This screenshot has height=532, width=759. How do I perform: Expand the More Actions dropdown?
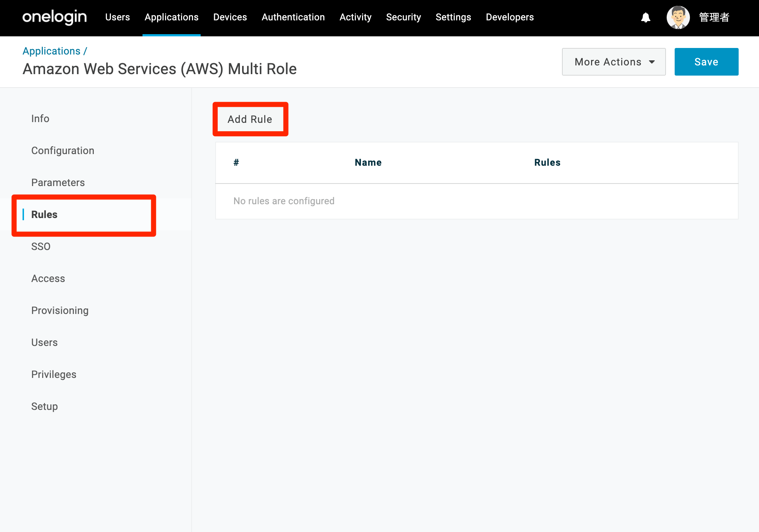click(614, 62)
